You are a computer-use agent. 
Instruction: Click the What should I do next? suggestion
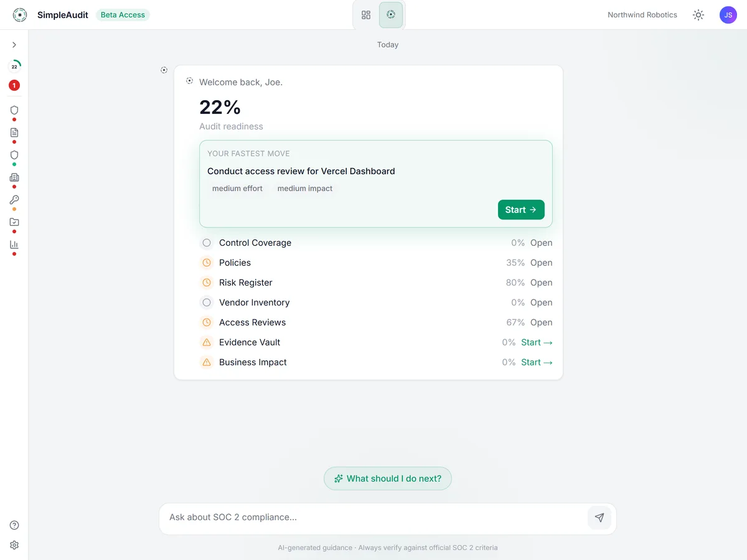388,478
